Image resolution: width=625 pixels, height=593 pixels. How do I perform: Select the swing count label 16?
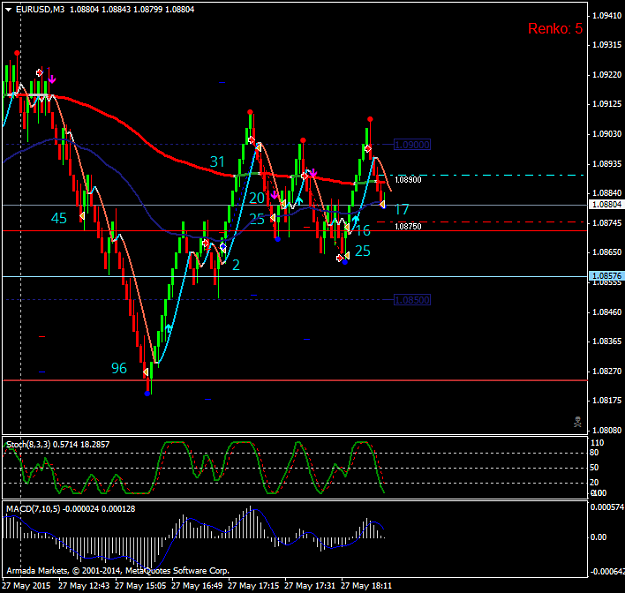point(363,230)
